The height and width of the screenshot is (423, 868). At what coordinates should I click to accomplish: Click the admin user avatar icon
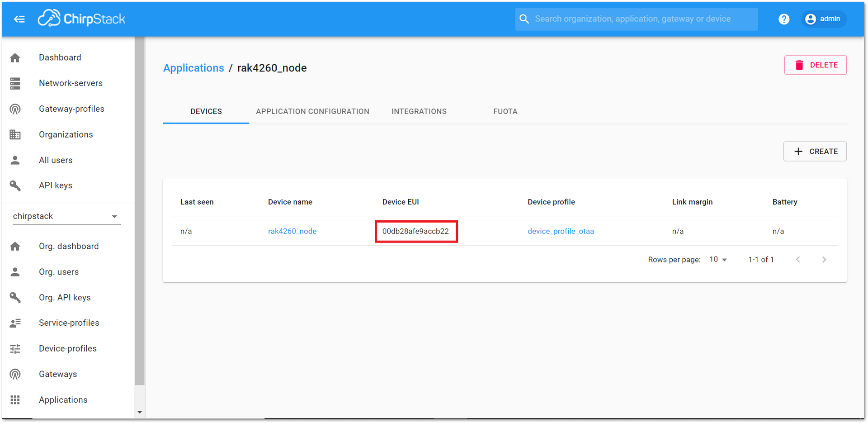pyautogui.click(x=811, y=19)
